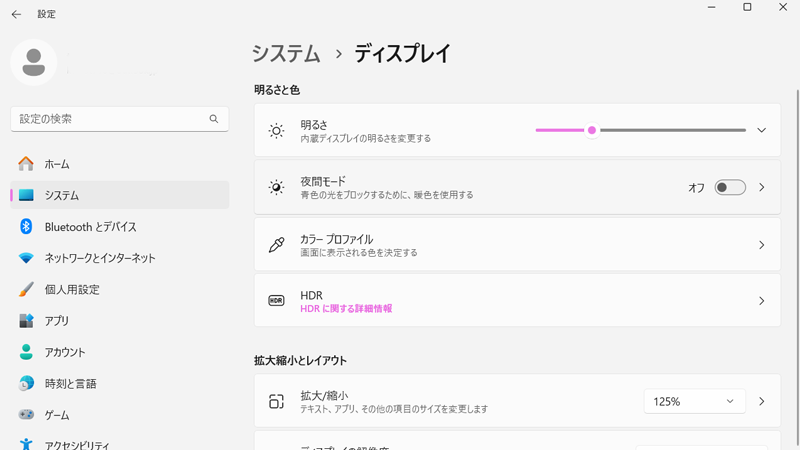The image size is (800, 450).
Task: Expand the 明るさ brightness options chevron
Action: click(761, 131)
